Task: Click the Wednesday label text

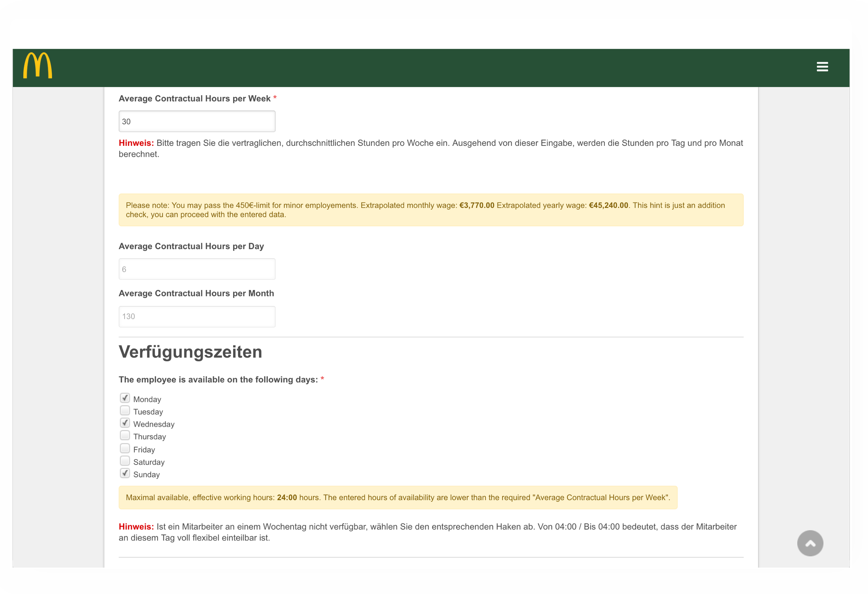Action: click(154, 424)
